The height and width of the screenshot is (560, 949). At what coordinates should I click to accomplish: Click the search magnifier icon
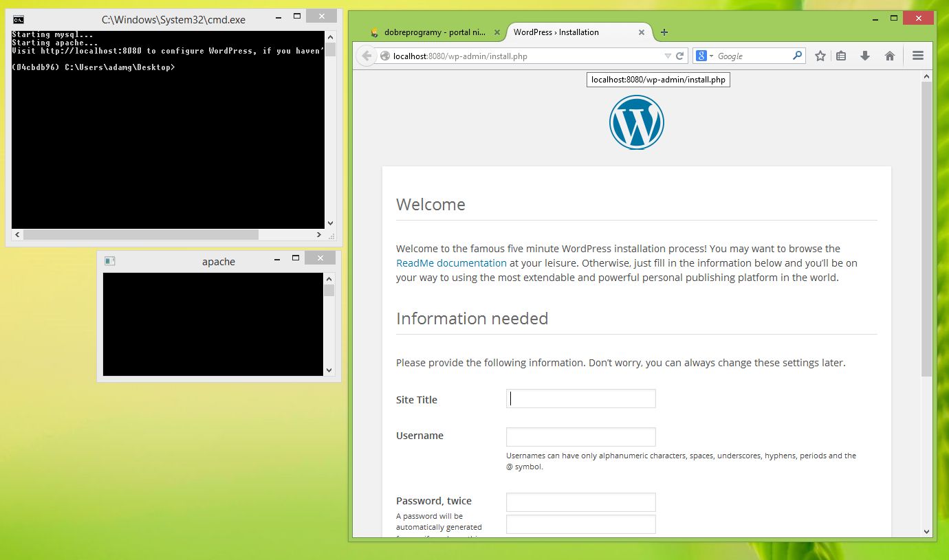pyautogui.click(x=798, y=56)
